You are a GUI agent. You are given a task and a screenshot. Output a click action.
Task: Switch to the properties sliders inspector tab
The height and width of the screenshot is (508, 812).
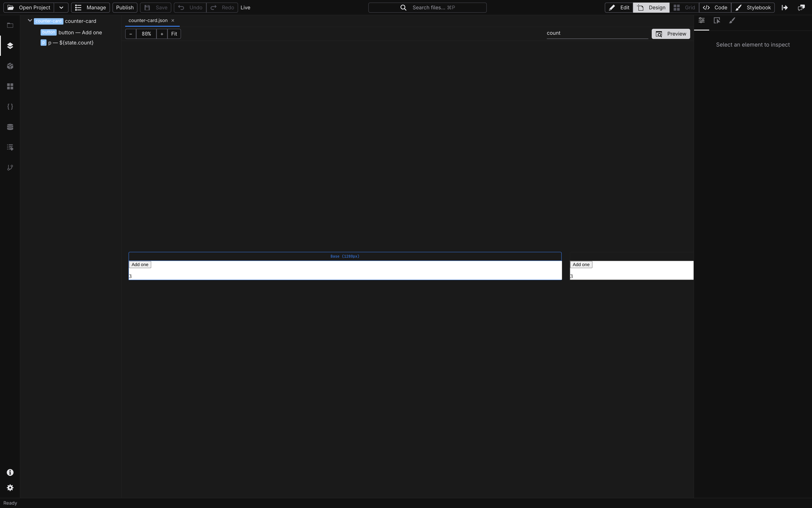click(x=702, y=21)
